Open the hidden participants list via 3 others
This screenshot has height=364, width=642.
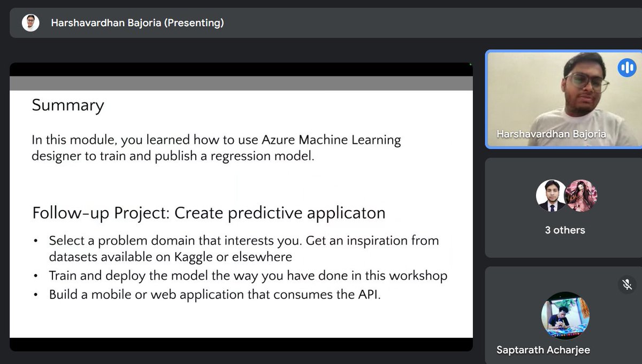[x=563, y=230]
